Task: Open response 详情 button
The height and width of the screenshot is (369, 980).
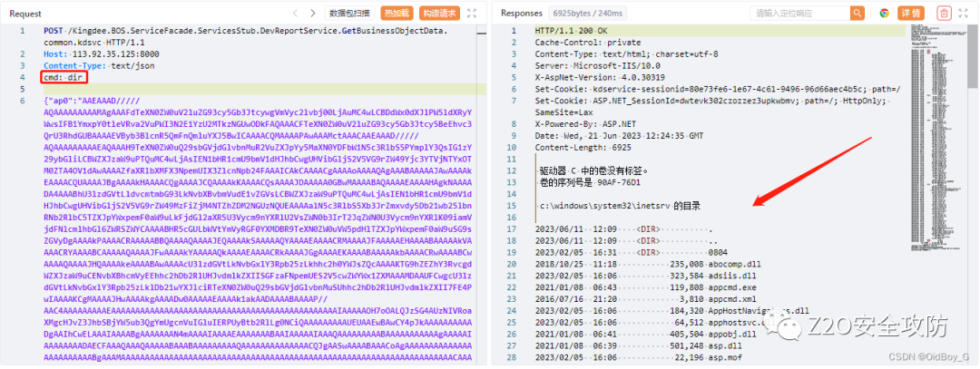Action: (911, 13)
